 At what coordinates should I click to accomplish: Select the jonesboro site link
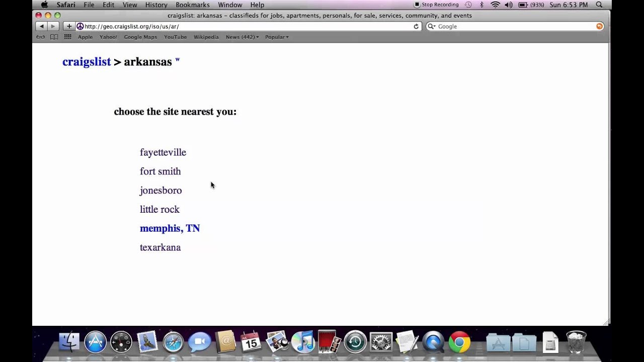[x=160, y=191]
